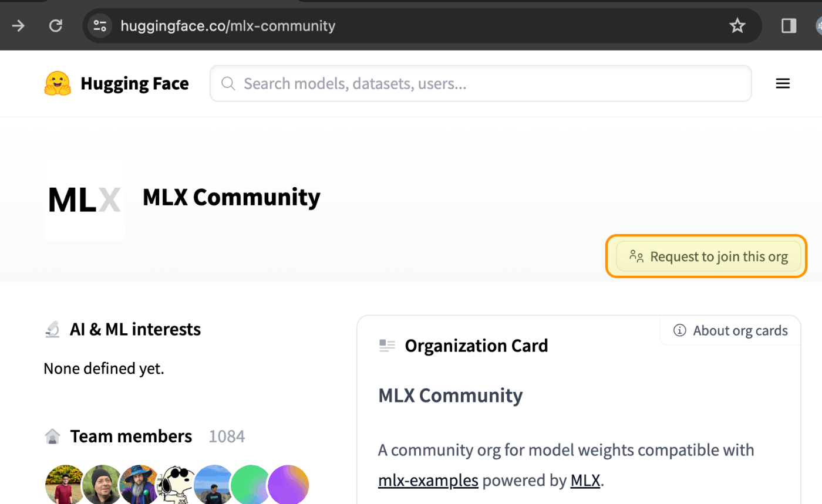Click the None defined yet text
This screenshot has height=504, width=822.
tap(104, 369)
